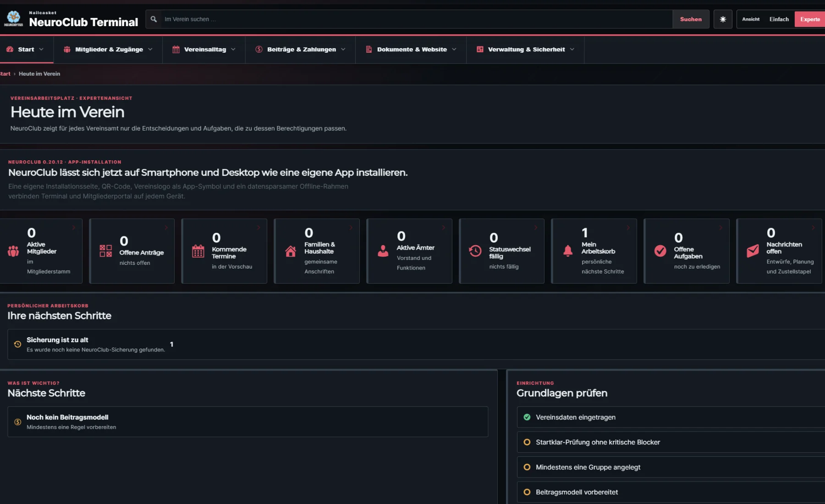Open 'Startklar-Prüfung ohne kritische Blocker' row

pyautogui.click(x=671, y=442)
